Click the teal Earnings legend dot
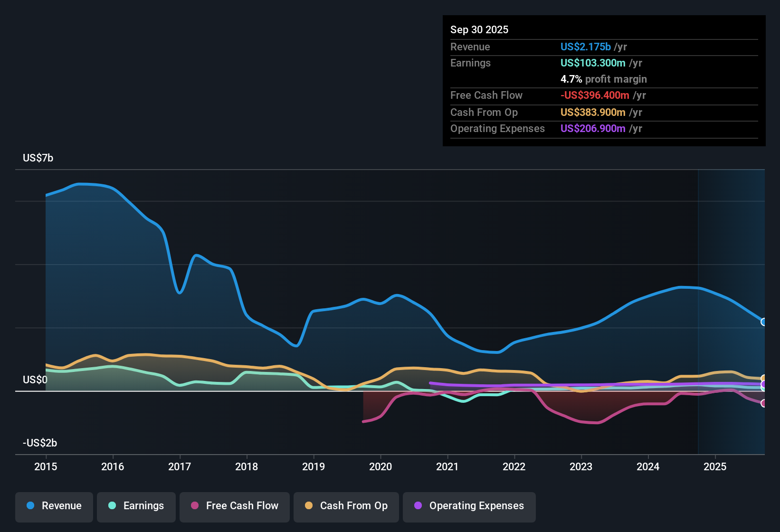Screen dimensions: 780x532 coord(112,506)
